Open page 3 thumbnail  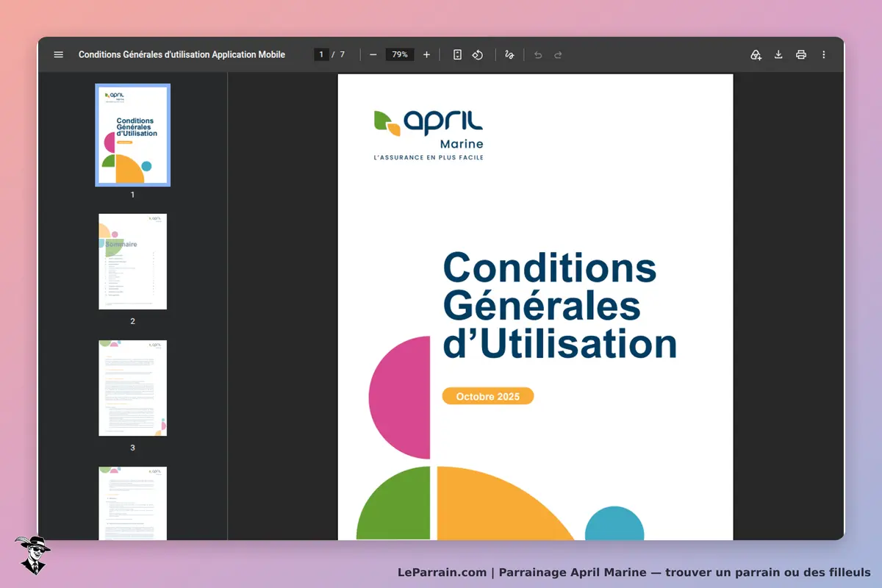click(133, 388)
